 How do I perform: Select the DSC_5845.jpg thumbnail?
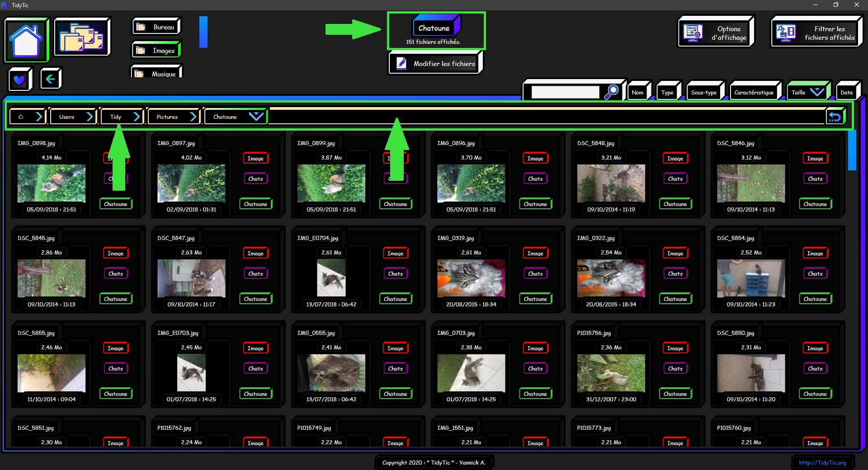click(x=51, y=278)
